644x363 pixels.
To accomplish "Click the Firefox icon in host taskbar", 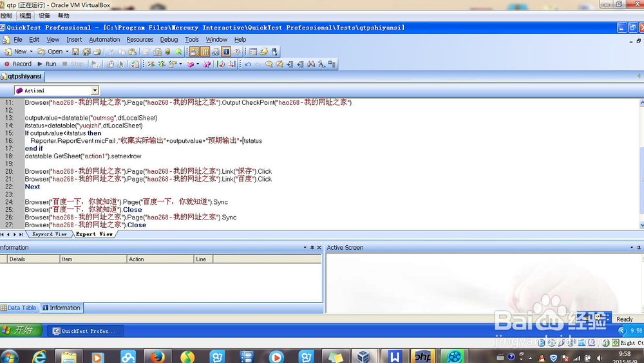I will tap(157, 357).
